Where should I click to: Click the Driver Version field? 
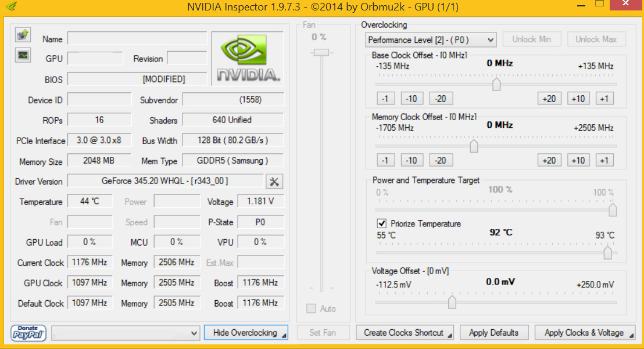pos(166,181)
